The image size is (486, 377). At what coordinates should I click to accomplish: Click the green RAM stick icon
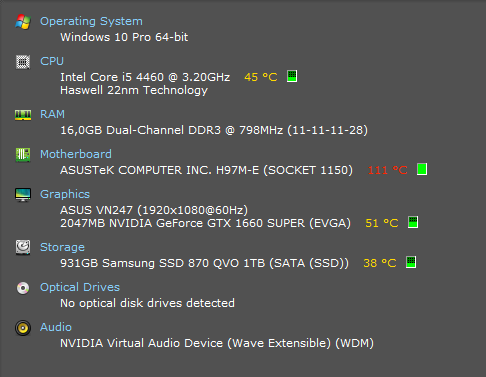(x=23, y=115)
